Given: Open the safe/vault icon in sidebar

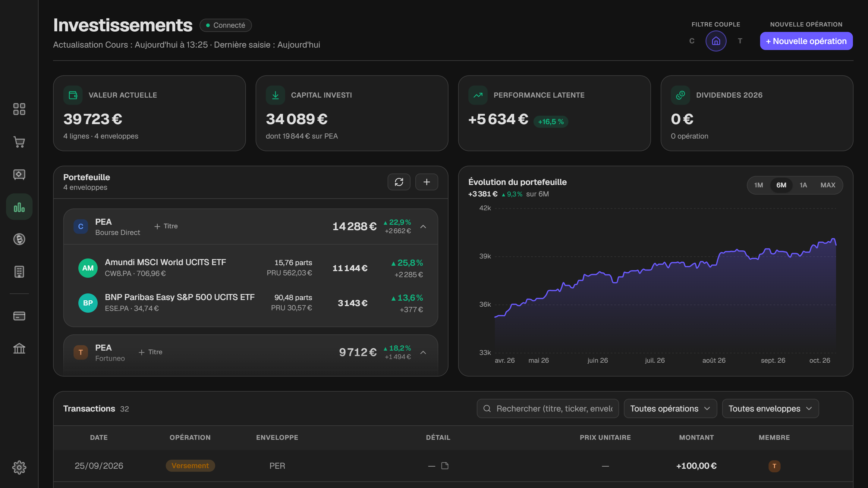Looking at the screenshot, I should pos(19,174).
